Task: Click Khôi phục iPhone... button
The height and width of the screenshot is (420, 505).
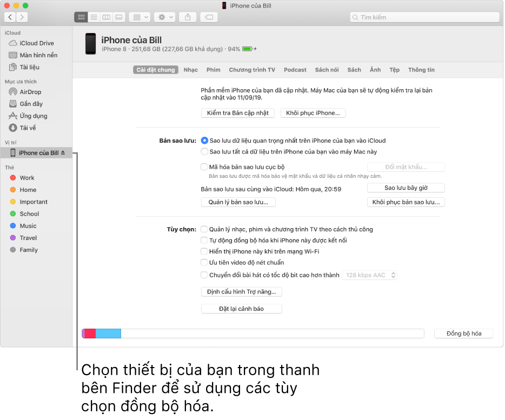Action: point(313,113)
